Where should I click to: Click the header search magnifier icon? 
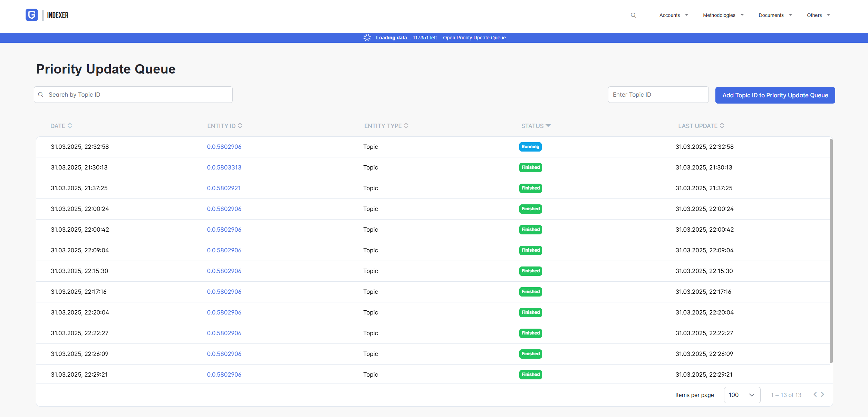click(633, 15)
